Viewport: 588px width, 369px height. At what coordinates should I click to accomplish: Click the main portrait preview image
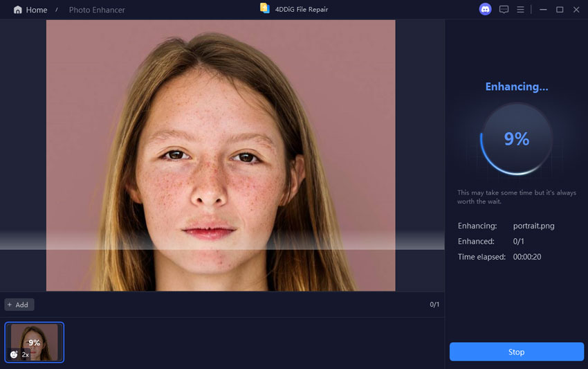point(221,155)
